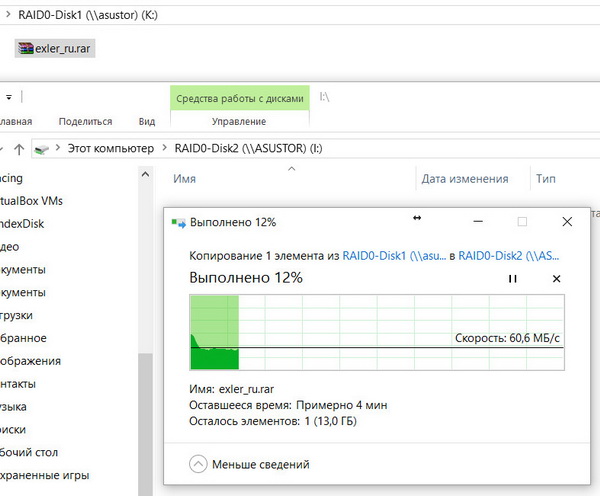The width and height of the screenshot is (600, 496).
Task: Pause the file copy operation
Action: [x=513, y=279]
